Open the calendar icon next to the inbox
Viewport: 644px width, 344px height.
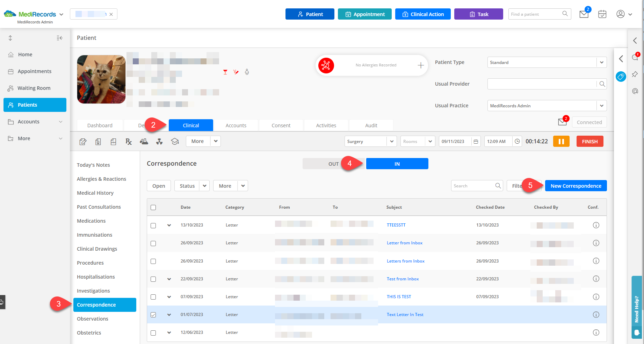[x=602, y=14]
